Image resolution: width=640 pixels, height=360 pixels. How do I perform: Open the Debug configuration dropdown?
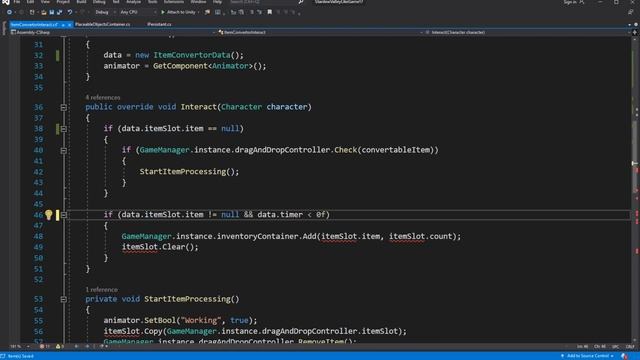tap(104, 12)
